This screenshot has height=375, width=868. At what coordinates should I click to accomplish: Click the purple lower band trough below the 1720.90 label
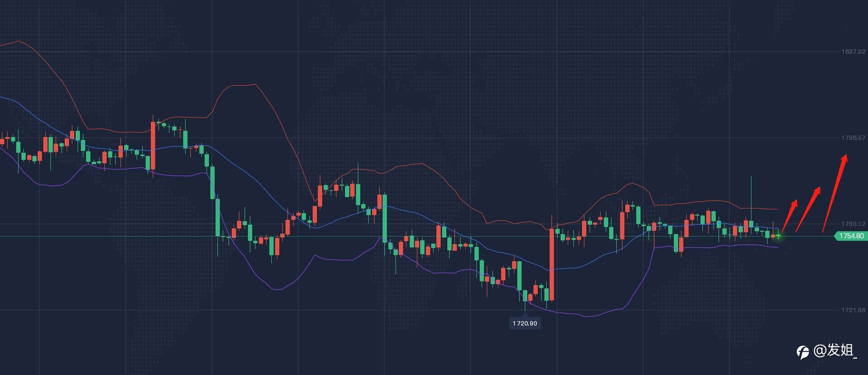[584, 316]
